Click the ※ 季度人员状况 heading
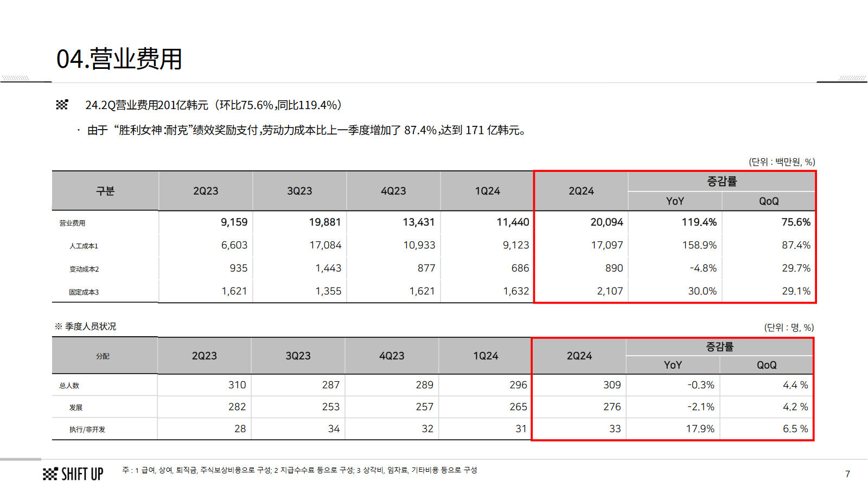Viewport: 868px width, 487px height. point(85,326)
